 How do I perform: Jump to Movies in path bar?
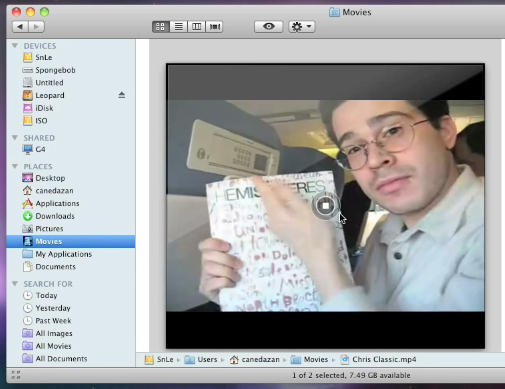point(309,360)
